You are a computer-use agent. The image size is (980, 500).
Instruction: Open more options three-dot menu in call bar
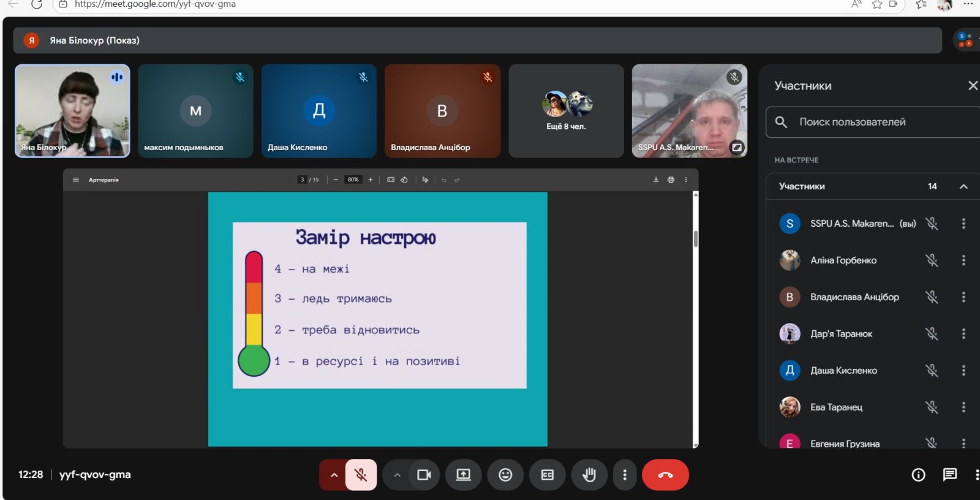coord(625,475)
